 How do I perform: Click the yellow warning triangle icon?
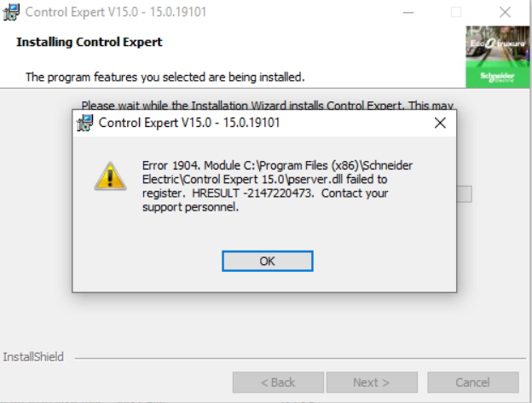110,176
